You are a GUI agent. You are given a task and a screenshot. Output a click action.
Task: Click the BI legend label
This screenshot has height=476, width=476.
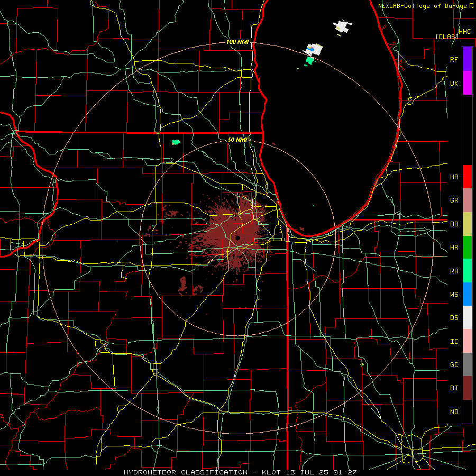coord(454,388)
